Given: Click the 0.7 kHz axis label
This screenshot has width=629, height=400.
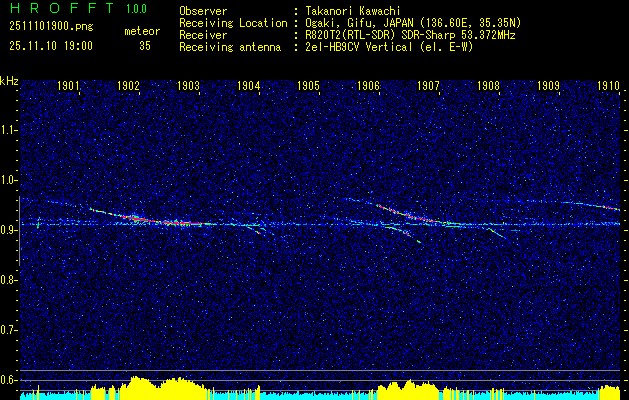Looking at the screenshot, I should (8, 330).
